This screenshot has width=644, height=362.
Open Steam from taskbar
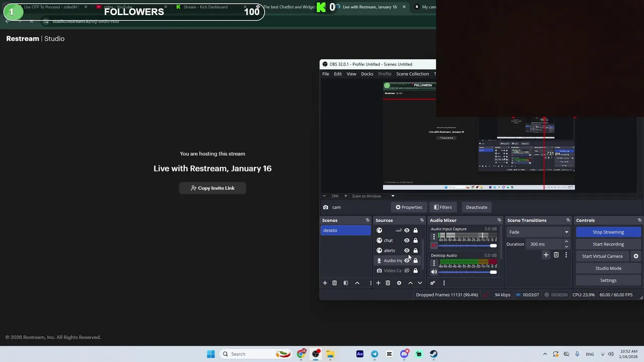[434, 354]
